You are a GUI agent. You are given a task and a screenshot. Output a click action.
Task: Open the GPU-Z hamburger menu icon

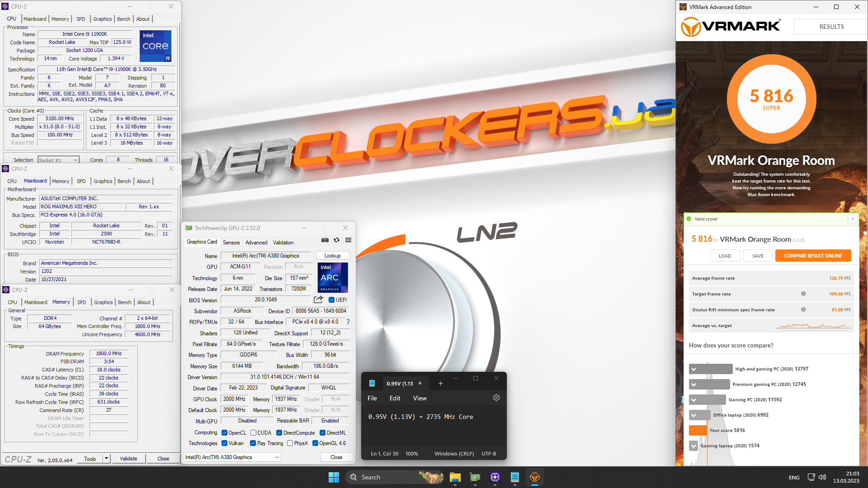pos(349,240)
